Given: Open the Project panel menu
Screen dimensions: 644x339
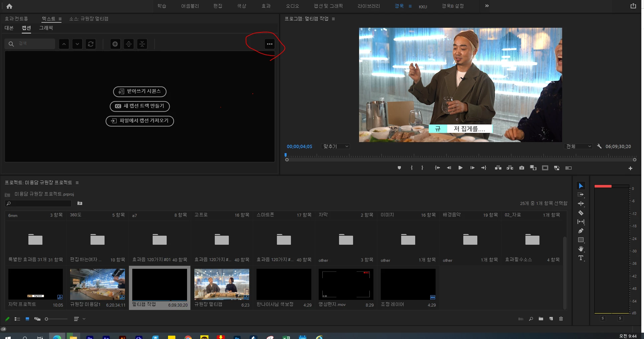Looking at the screenshot, I should click(x=77, y=183).
